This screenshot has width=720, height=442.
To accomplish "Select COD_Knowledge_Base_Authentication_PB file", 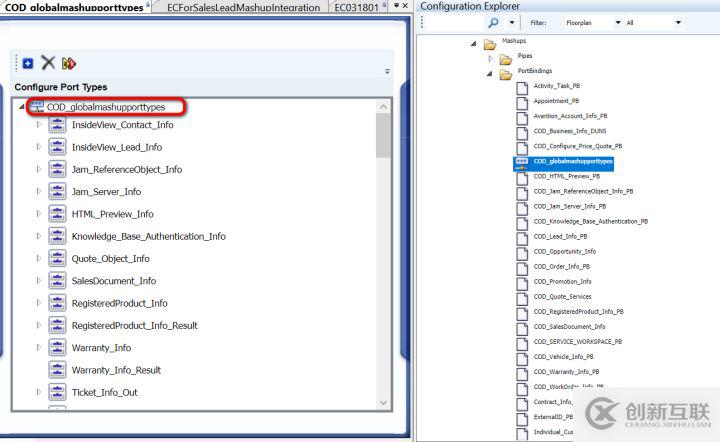I will (591, 221).
